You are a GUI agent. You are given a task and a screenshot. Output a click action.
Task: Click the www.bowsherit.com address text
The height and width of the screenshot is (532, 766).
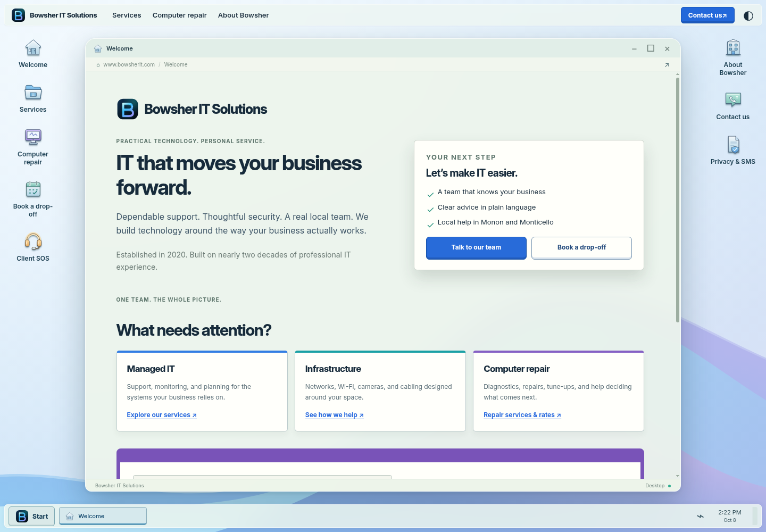tap(129, 65)
